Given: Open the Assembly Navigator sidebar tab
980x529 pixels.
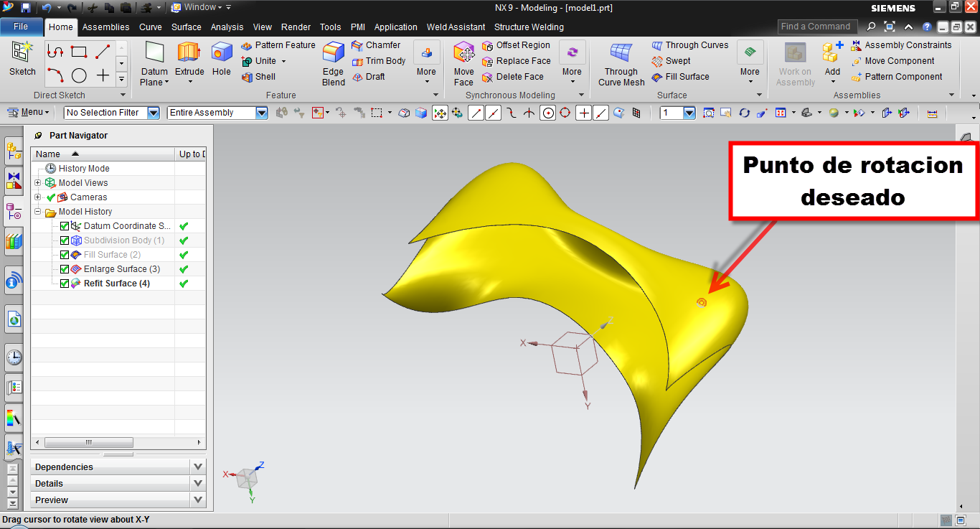Looking at the screenshot, I should (14, 151).
